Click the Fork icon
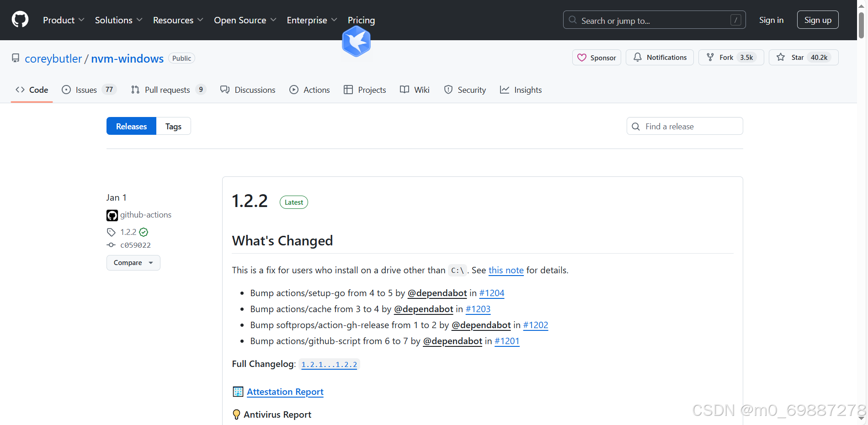The image size is (868, 425). tap(710, 57)
